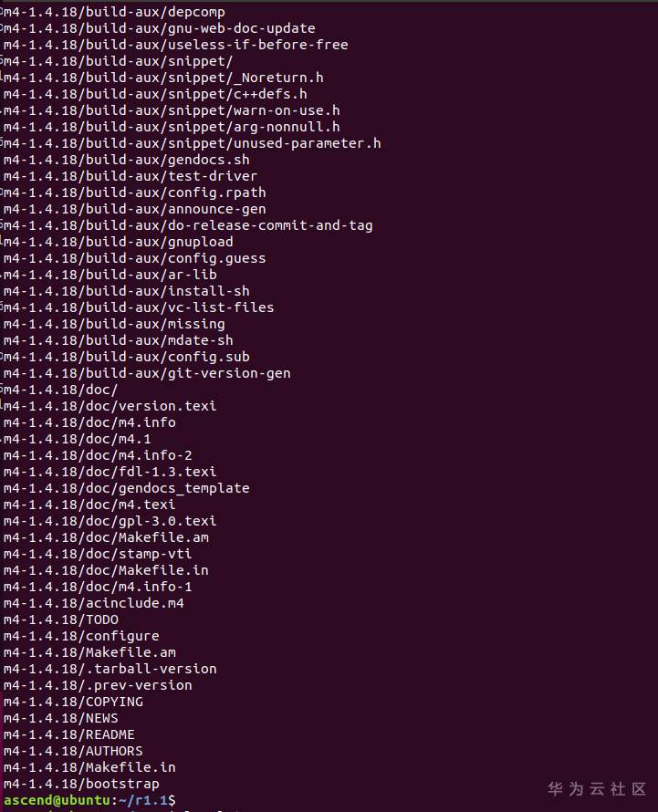Click the doc/gpl-3.0.texi line
Image resolution: width=658 pixels, height=812 pixels.
click(110, 521)
